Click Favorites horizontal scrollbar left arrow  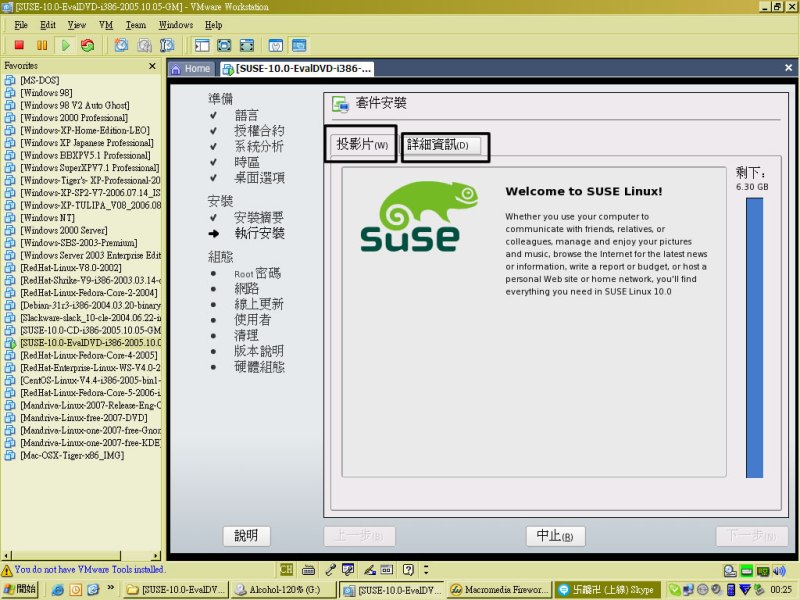tap(6, 555)
